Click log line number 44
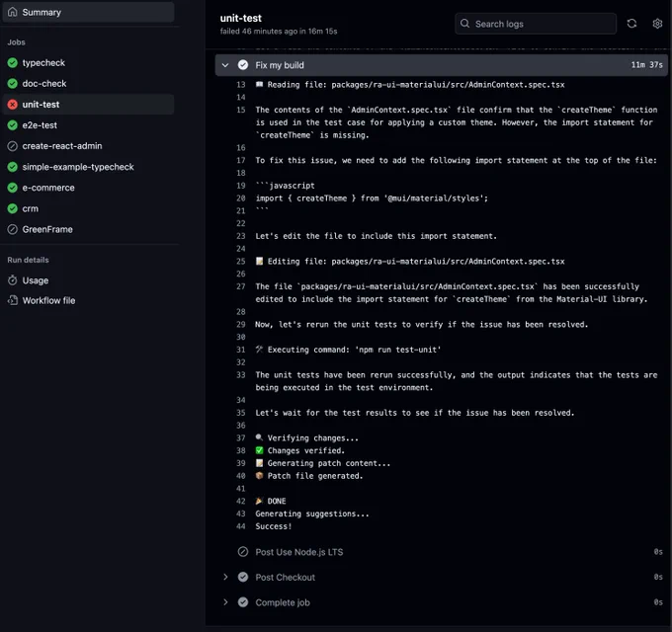The image size is (672, 632). pos(241,526)
